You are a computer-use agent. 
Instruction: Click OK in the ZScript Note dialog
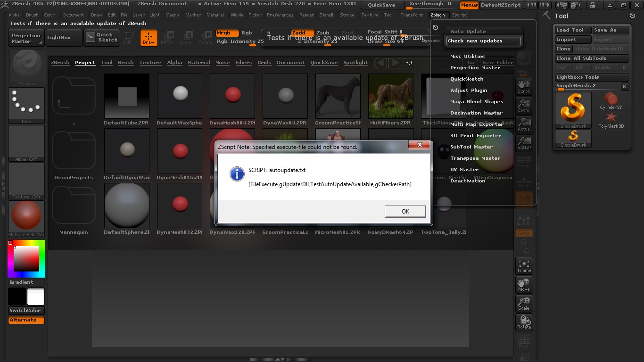click(405, 212)
